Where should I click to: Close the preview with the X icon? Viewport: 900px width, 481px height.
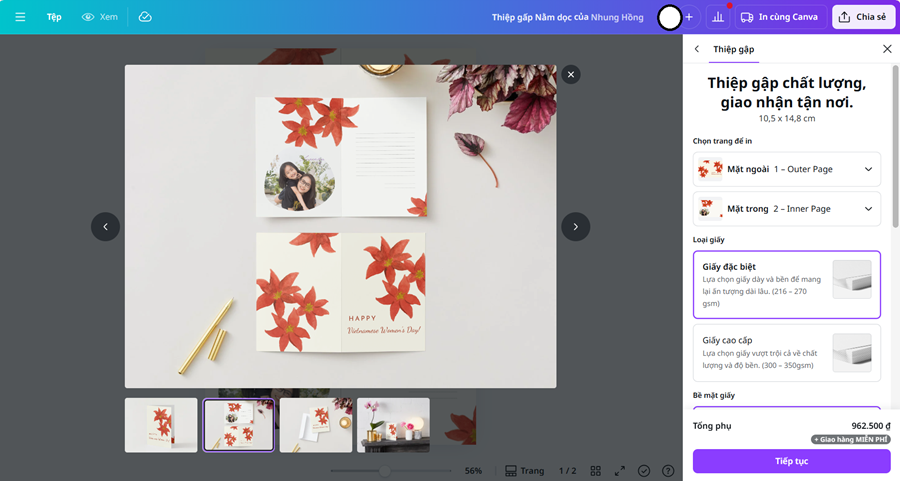(570, 74)
